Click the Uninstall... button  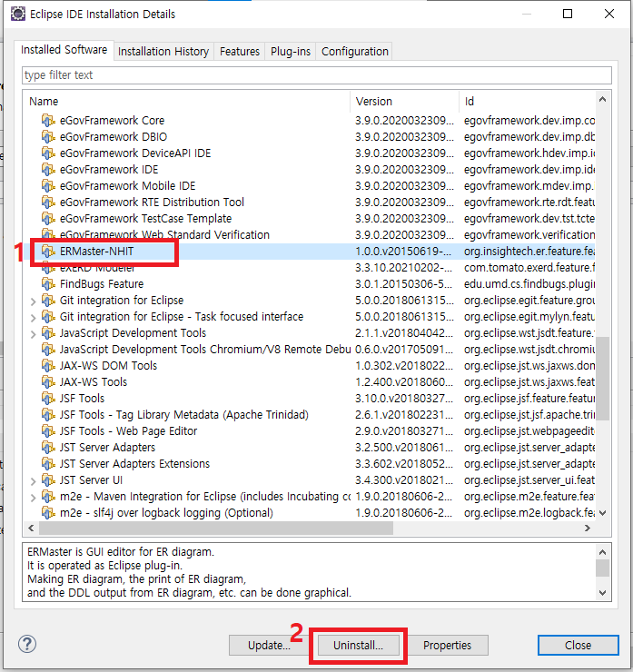(359, 645)
